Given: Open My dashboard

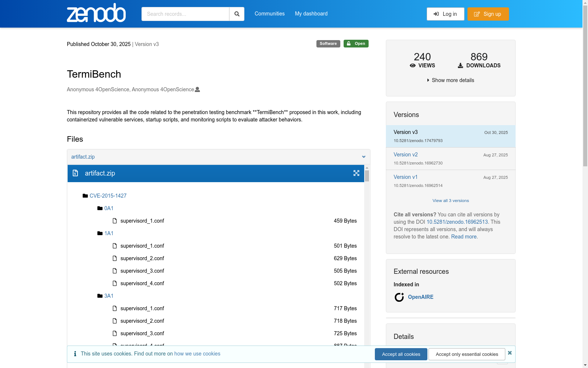Looking at the screenshot, I should [311, 14].
